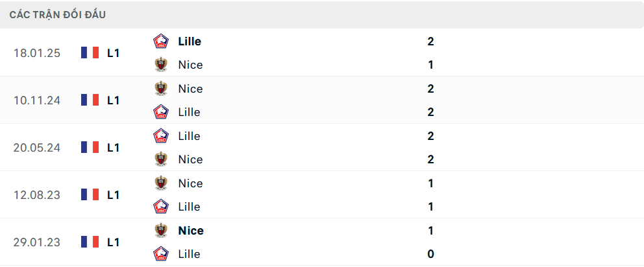Click Lille's score of 0 in the 29.01.23 match

point(430,254)
